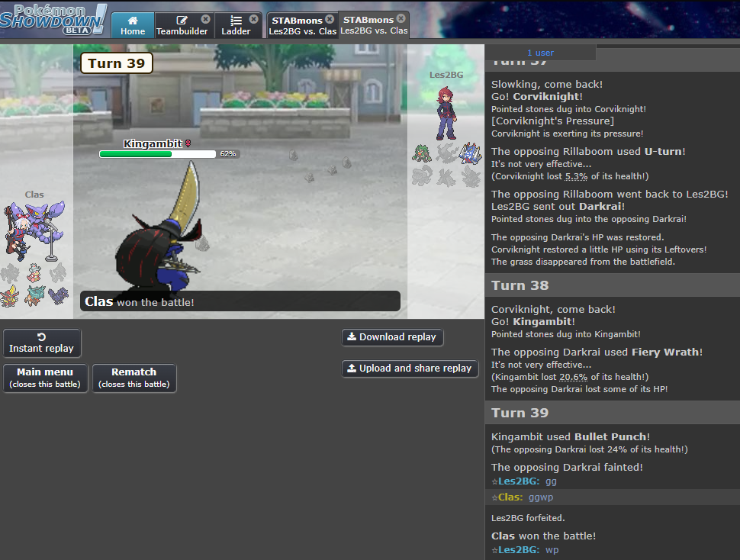This screenshot has width=740, height=560.
Task: Click the 'Clas won the battle!' message bar
Action: [x=240, y=301]
